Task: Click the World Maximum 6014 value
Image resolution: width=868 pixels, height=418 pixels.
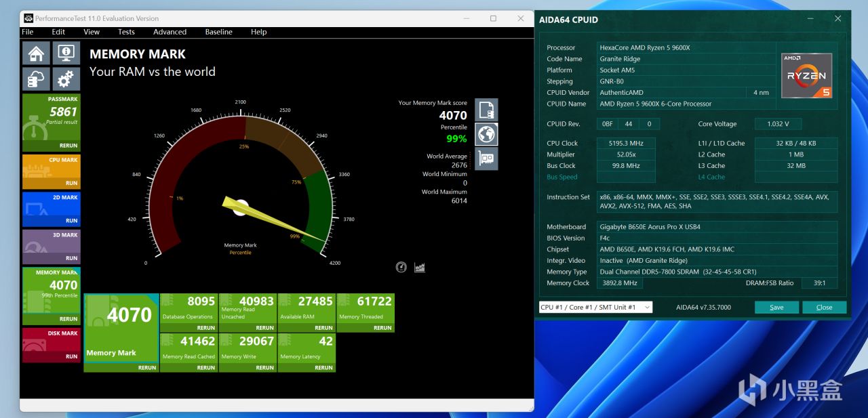Action: tap(459, 201)
